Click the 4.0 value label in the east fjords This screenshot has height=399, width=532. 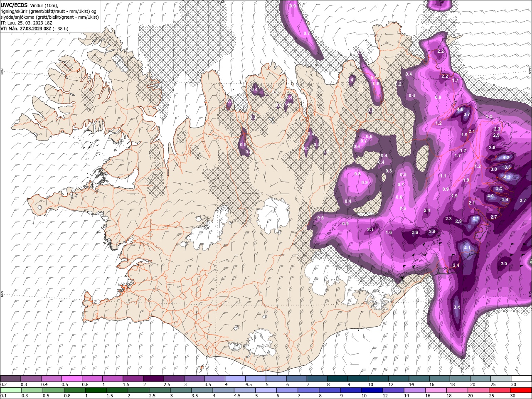(490, 196)
